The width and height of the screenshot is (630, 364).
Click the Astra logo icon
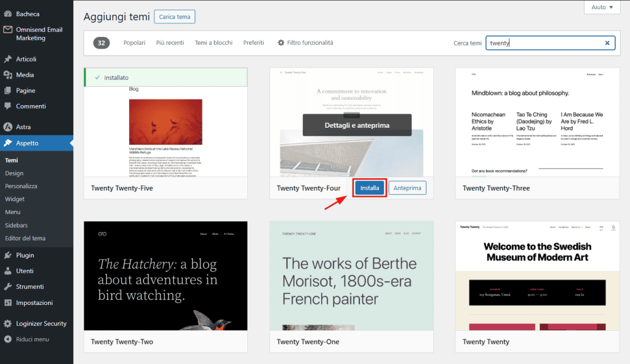point(8,127)
